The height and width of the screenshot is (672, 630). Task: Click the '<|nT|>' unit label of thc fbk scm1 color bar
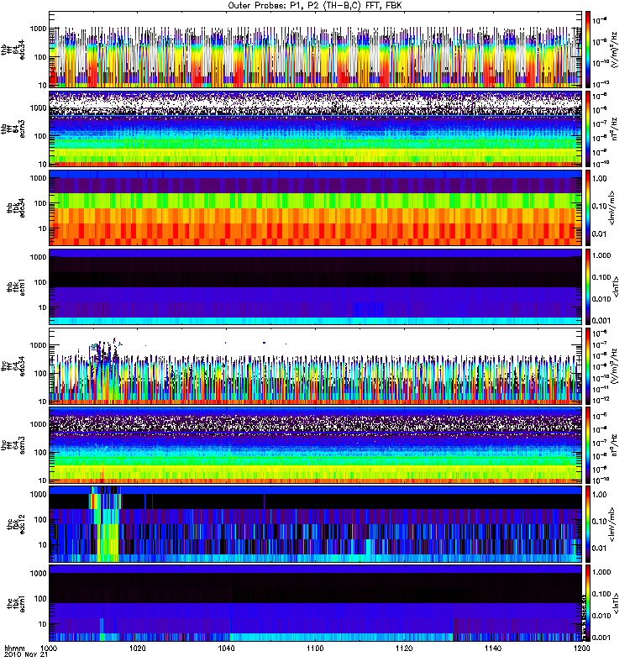tap(617, 603)
